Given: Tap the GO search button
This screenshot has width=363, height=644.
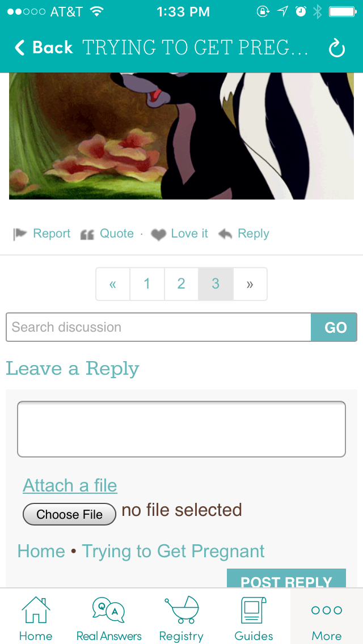Looking at the screenshot, I should click(334, 327).
